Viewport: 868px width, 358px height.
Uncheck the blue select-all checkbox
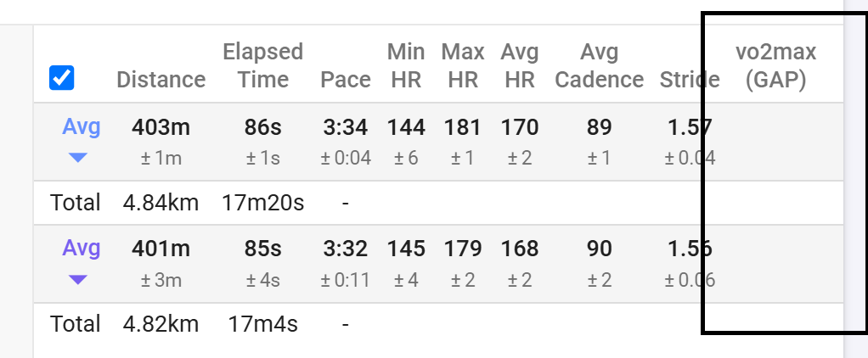coord(61,78)
